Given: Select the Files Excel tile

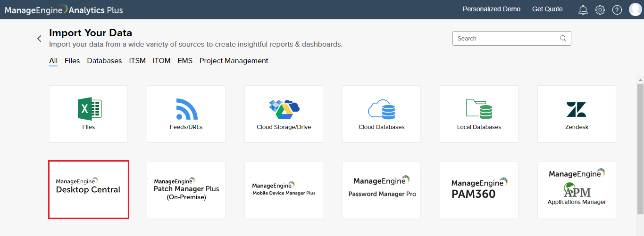Looking at the screenshot, I should 88,114.
